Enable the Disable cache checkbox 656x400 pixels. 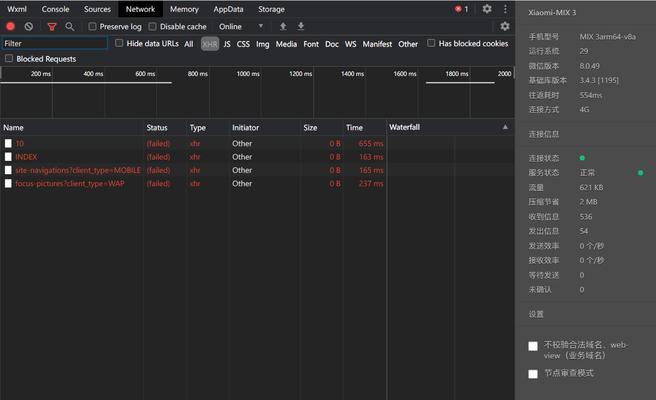(x=152, y=26)
